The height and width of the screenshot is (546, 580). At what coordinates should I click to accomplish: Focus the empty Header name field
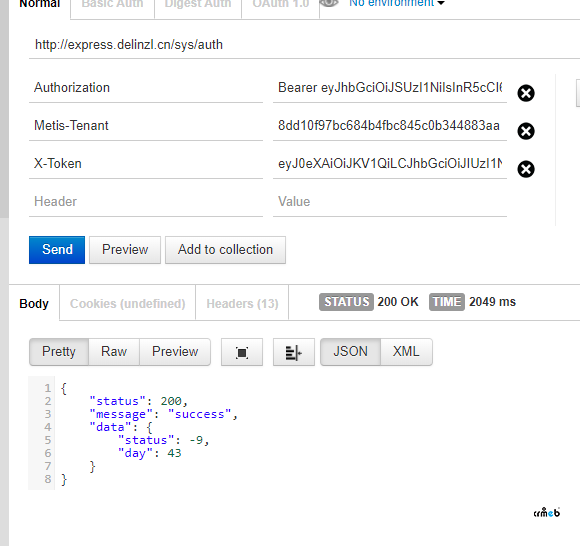coord(146,202)
